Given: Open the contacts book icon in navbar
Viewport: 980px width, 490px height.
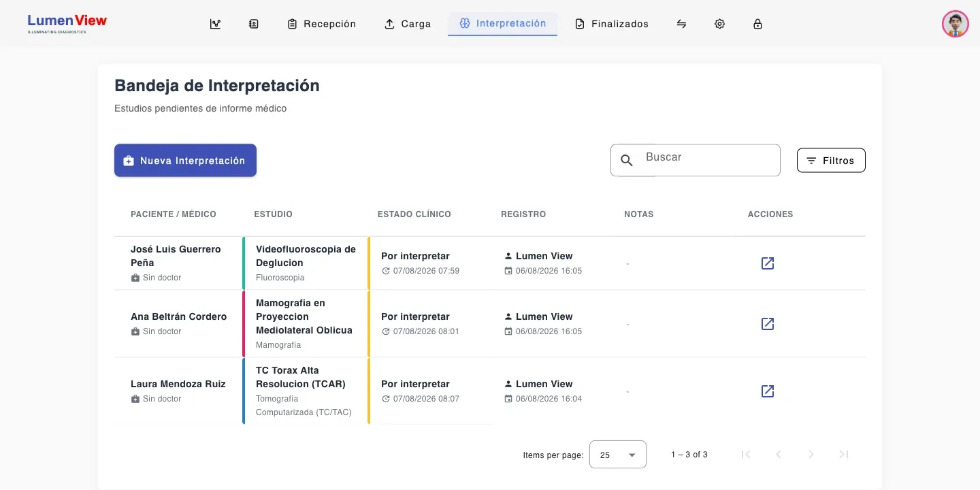Looking at the screenshot, I should click(x=254, y=24).
